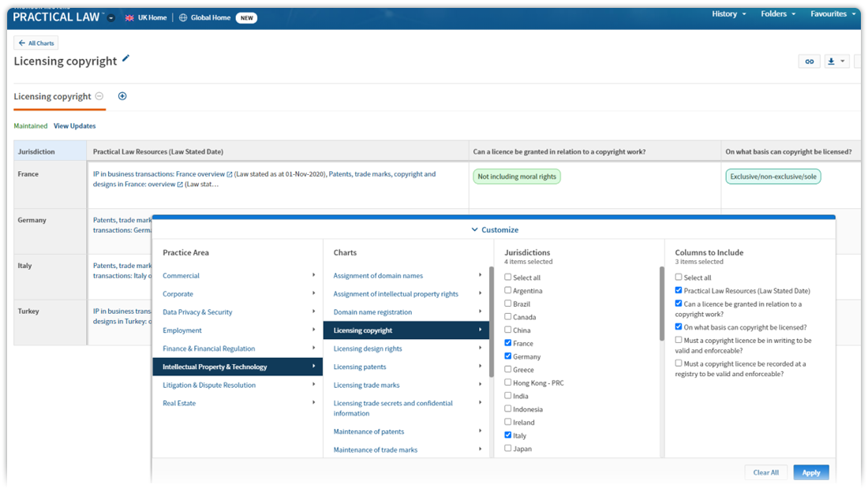Click the pencil edit icon beside chart title
868x488 pixels.
[x=126, y=59]
